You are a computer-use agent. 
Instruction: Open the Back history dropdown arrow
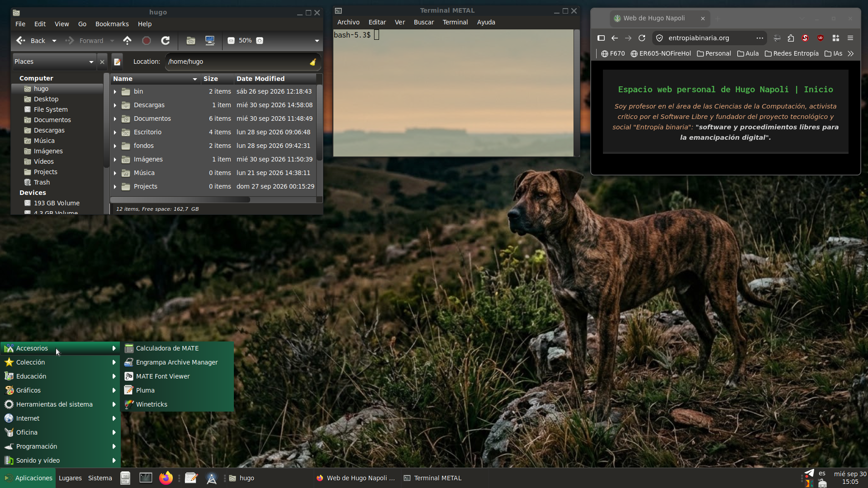(54, 41)
